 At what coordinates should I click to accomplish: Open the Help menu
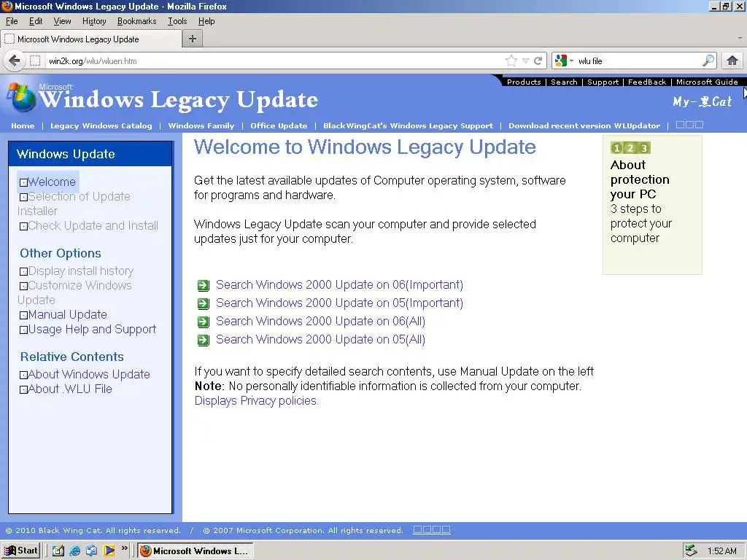pos(206,21)
